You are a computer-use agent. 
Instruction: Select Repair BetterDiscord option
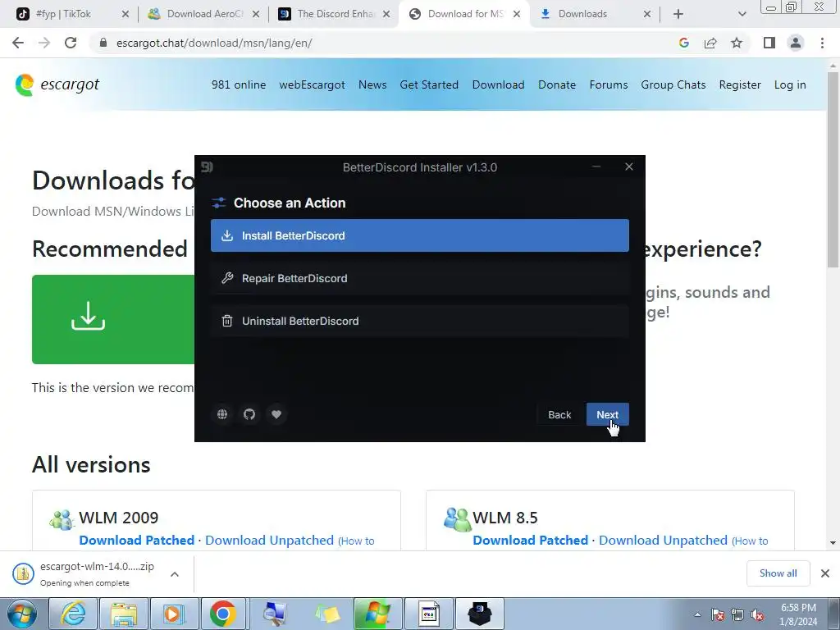pyautogui.click(x=419, y=279)
